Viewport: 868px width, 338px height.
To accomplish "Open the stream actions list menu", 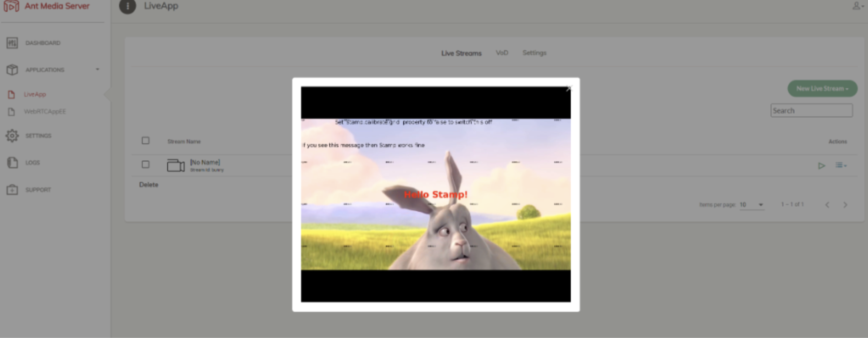I will [x=841, y=165].
